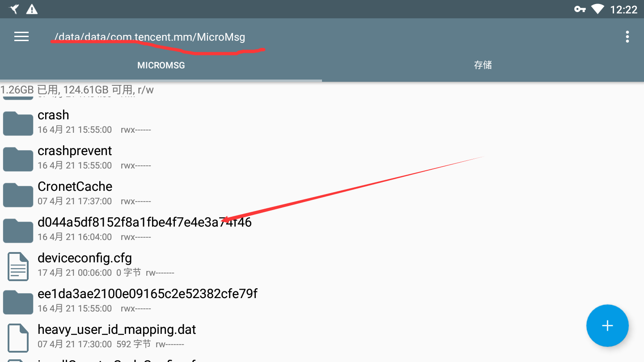
Task: Click the crash folder icon
Action: [x=18, y=123]
